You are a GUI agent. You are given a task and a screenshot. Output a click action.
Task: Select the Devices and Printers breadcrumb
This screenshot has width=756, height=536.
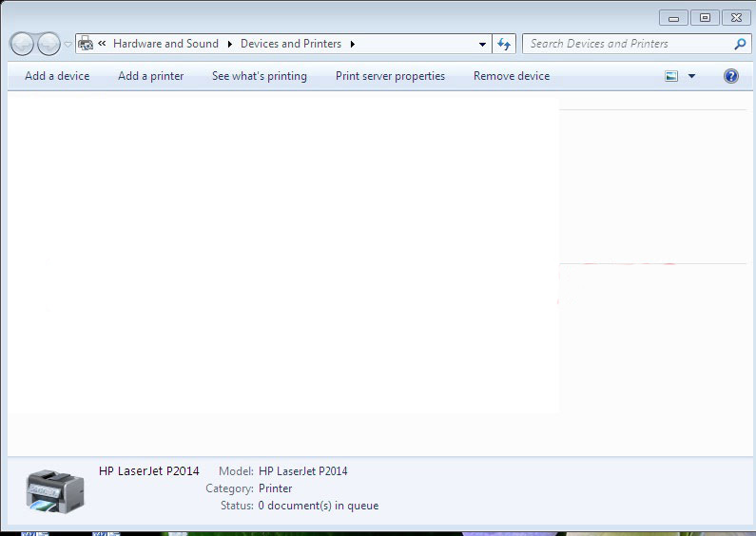click(291, 44)
